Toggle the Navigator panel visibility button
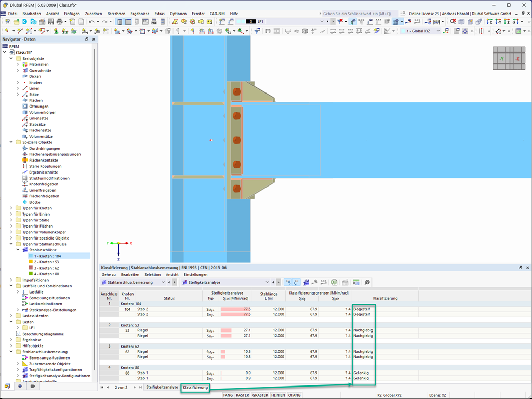Viewport: 532px width, 399px height. pos(119,22)
